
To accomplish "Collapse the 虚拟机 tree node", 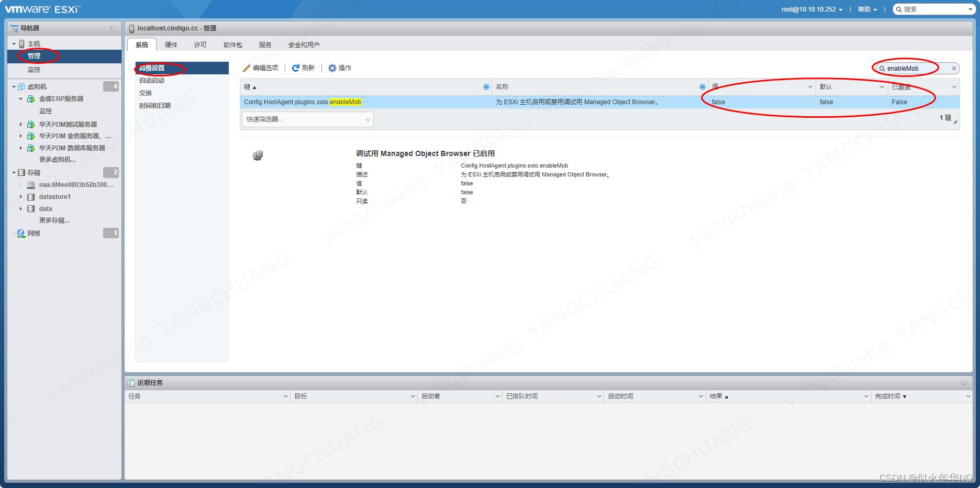I will [x=14, y=87].
